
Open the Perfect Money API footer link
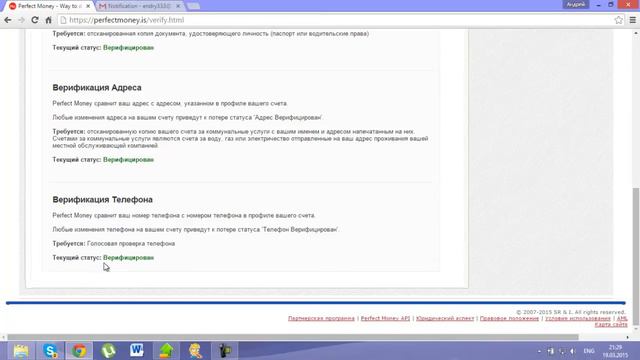385,318
